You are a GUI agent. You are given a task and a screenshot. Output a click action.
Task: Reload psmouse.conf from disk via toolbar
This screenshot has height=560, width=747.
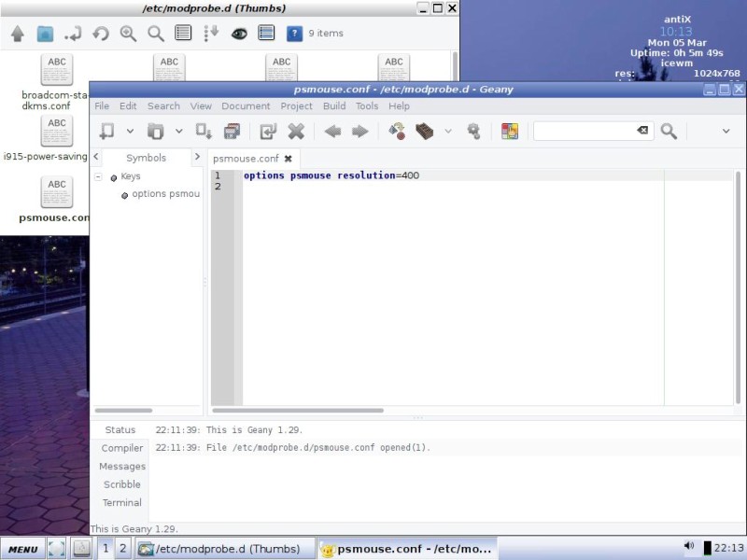click(x=268, y=131)
